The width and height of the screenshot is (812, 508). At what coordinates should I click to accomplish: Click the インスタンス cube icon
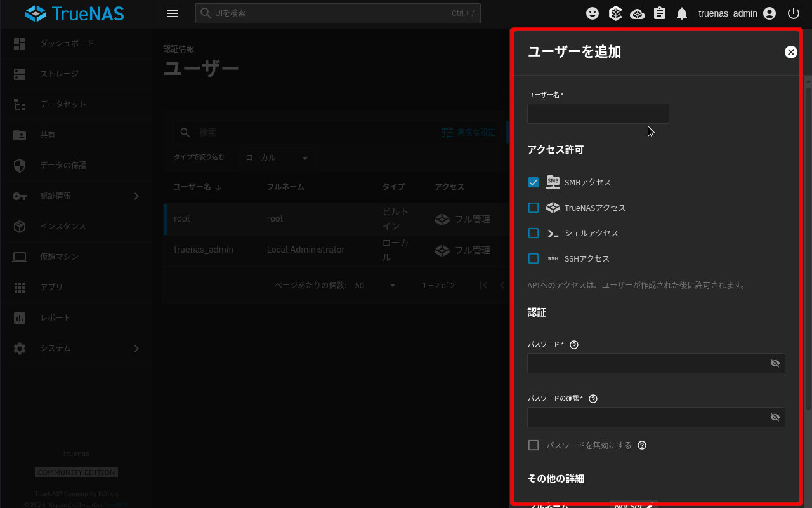pos(20,226)
